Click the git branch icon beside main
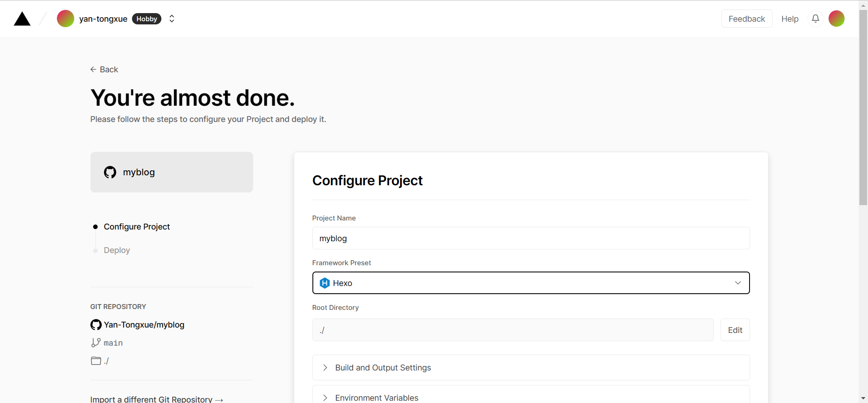Viewport: 868px width, 403px height. coord(96,343)
